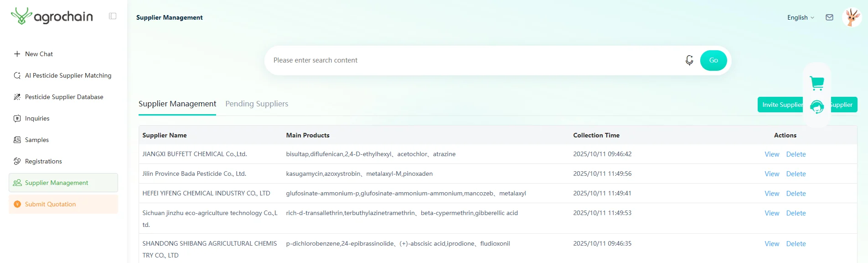Open the Inquiries menu item
The width and height of the screenshot is (868, 263).
tap(37, 118)
